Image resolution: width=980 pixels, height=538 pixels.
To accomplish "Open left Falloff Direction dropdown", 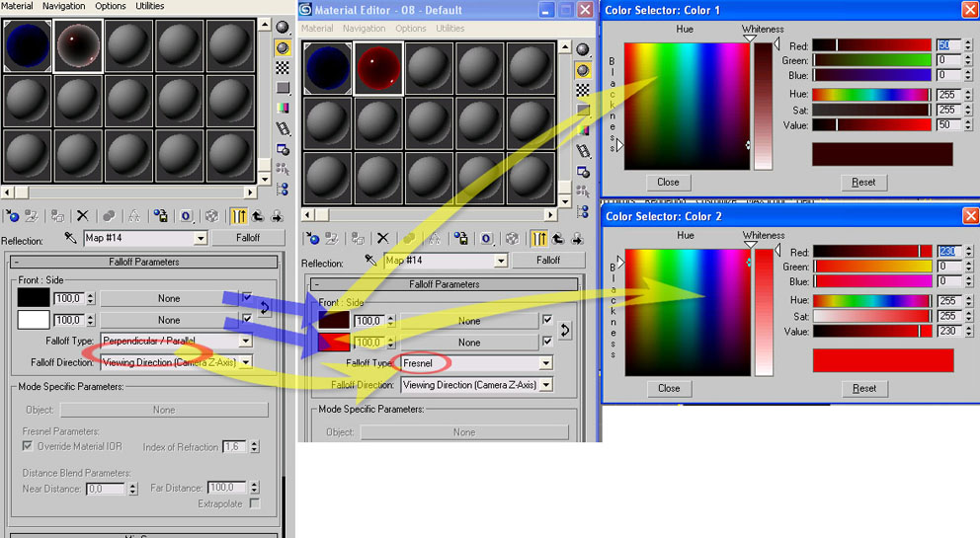I will coord(245,363).
